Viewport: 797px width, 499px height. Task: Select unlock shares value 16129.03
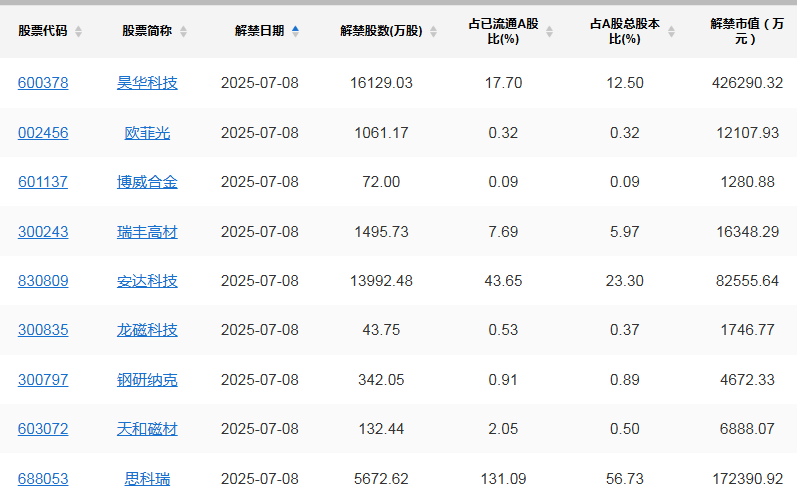[381, 83]
